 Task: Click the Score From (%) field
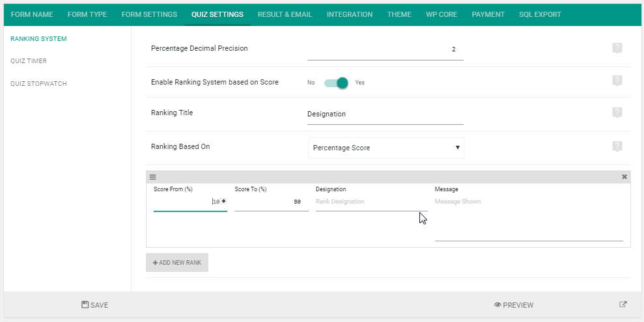point(190,202)
